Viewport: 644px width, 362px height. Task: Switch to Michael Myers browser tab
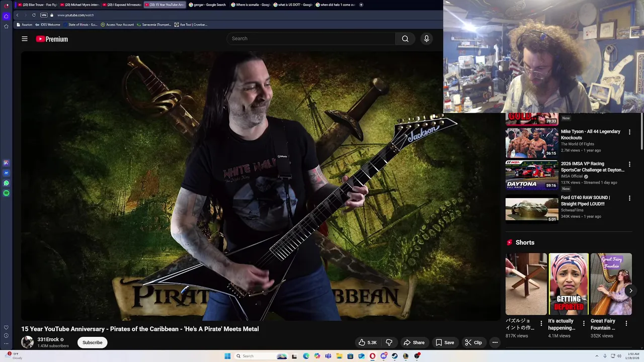pyautogui.click(x=79, y=5)
